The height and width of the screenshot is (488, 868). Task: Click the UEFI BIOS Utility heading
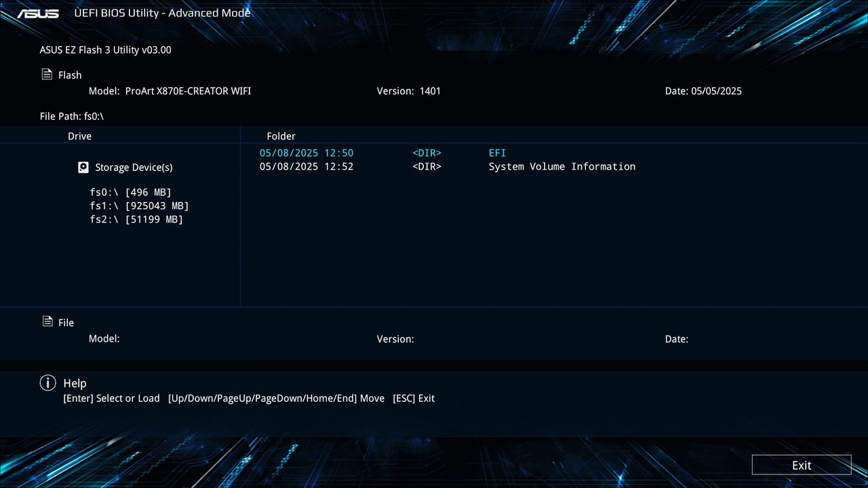coord(162,13)
